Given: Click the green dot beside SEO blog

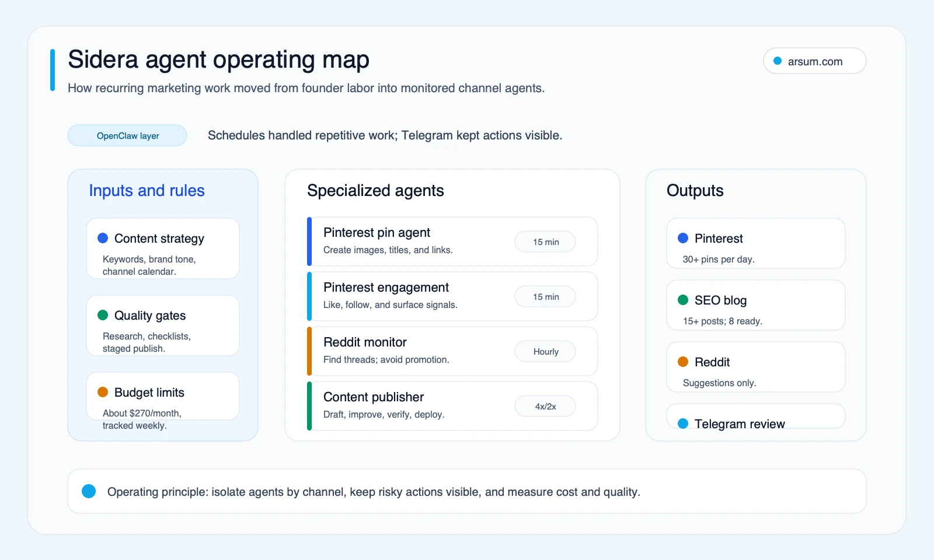Looking at the screenshot, I should point(683,300).
